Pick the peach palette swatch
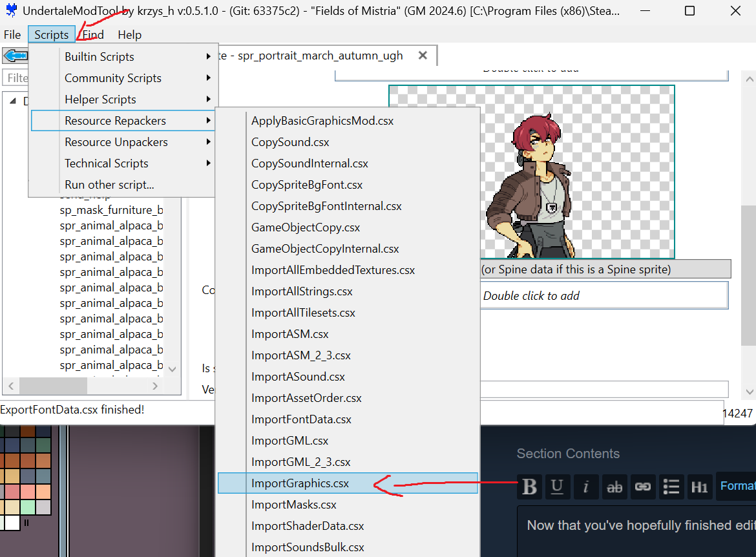Screen dimensions: 756x557 (43, 492)
